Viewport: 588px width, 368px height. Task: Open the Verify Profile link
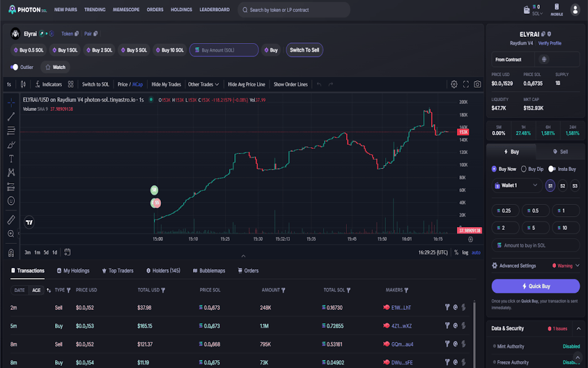(x=550, y=43)
